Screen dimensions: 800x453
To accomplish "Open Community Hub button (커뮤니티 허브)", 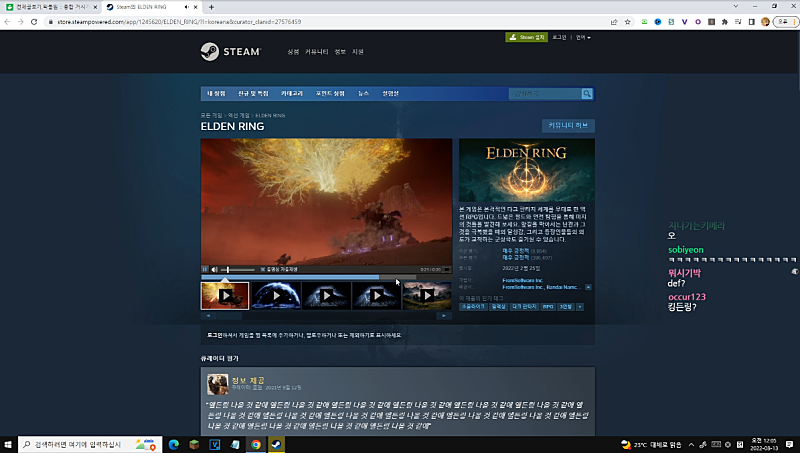I will click(x=568, y=125).
